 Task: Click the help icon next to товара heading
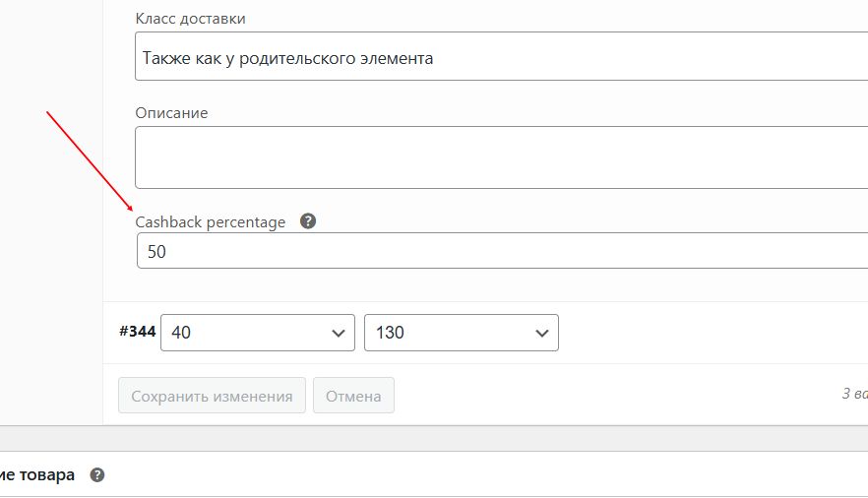coord(96,474)
